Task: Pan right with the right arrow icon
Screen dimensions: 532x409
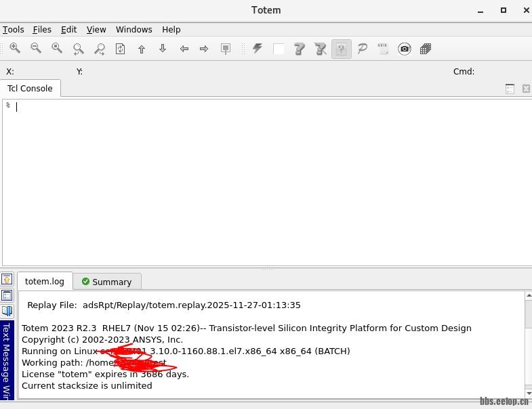Action: tap(204, 49)
